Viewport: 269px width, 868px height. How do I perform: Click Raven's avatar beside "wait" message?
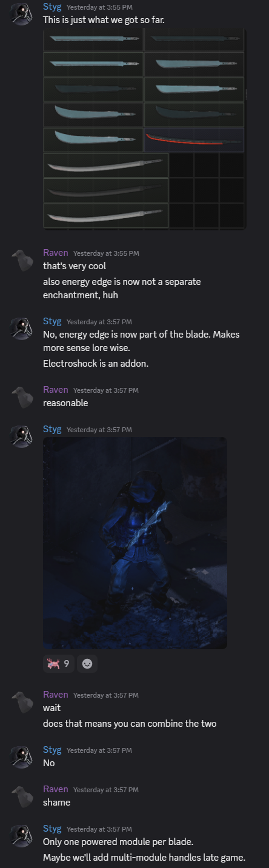click(22, 701)
